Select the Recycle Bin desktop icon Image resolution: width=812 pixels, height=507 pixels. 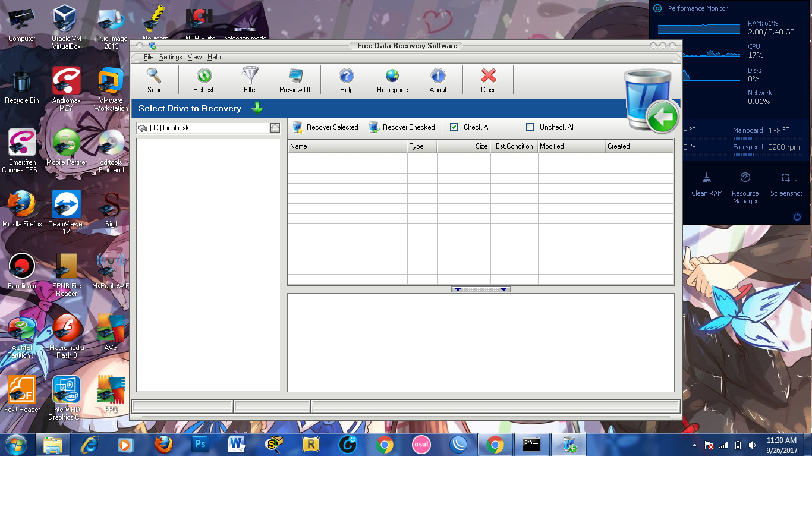22,87
